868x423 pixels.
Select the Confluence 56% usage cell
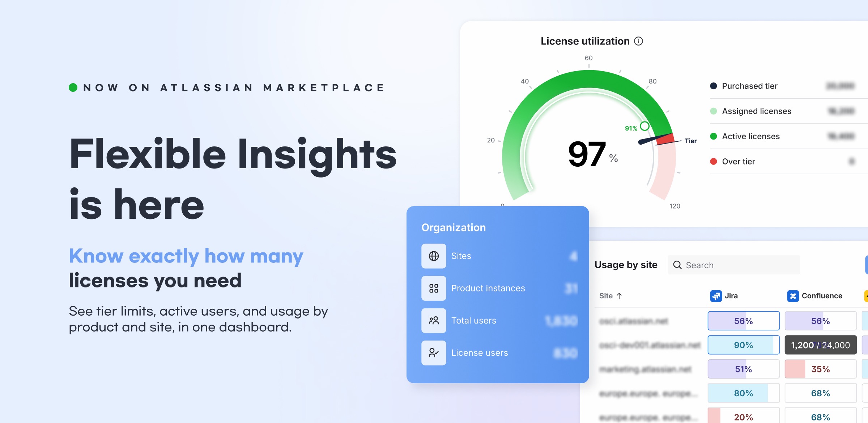(821, 321)
